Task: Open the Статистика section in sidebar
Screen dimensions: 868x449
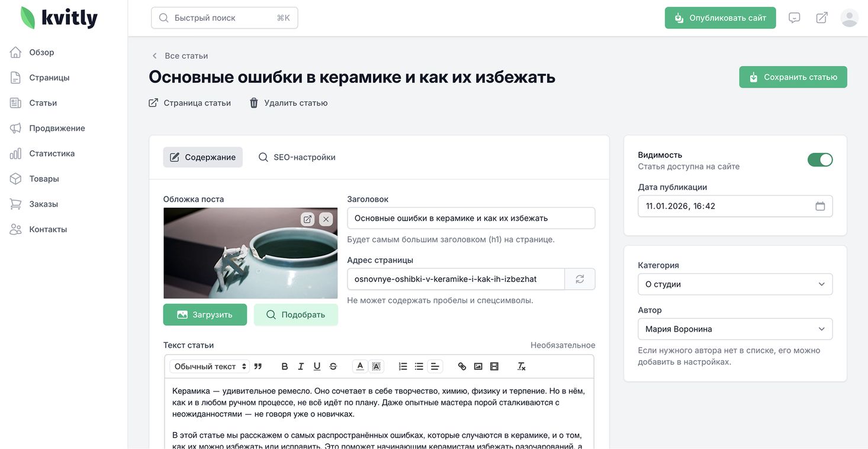Action: 42,153
